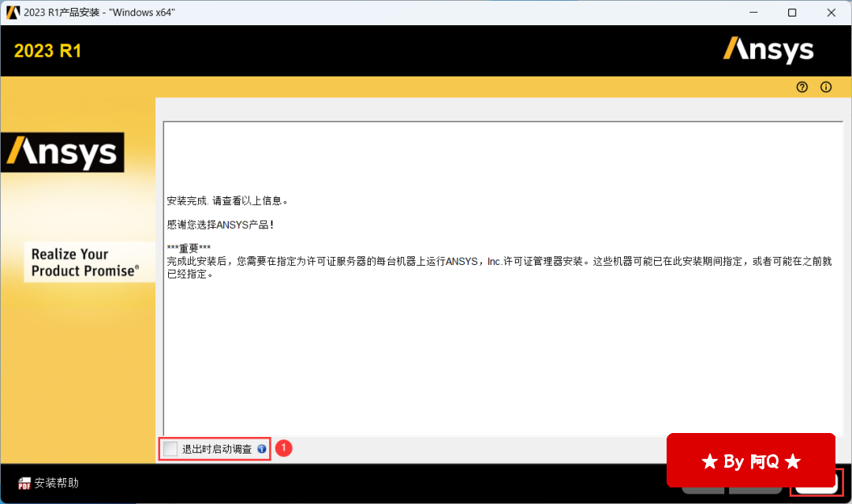Open the circled info icon in yellow bar
This screenshot has width=852, height=504.
[x=826, y=87]
